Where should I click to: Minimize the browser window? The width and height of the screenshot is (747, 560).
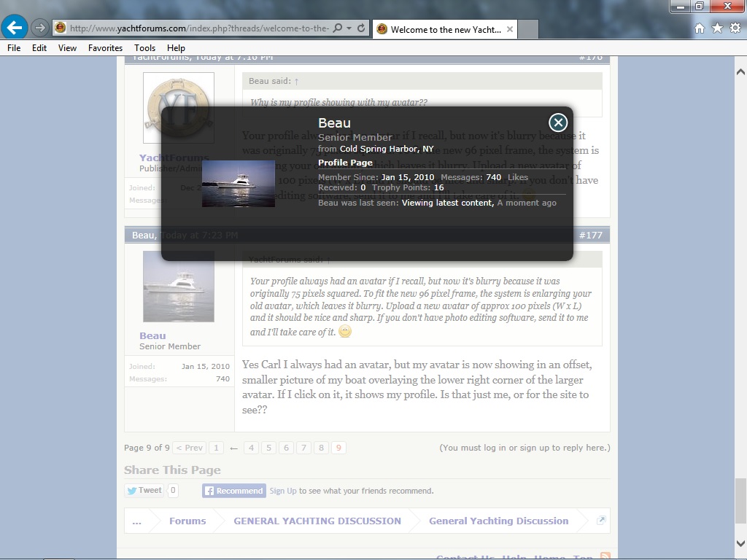(x=681, y=6)
